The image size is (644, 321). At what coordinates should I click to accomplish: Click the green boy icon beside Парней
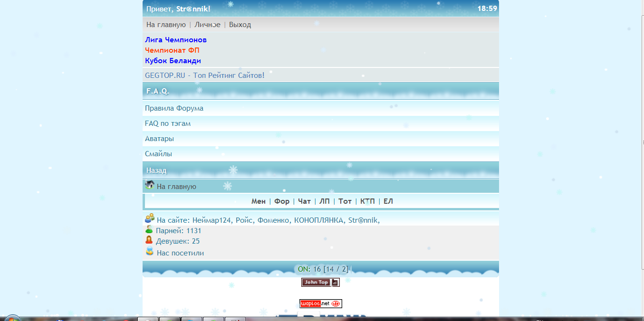[x=149, y=229]
